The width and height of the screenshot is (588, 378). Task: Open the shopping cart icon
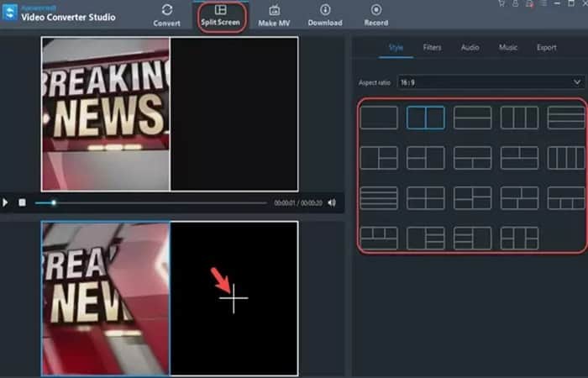(501, 3)
